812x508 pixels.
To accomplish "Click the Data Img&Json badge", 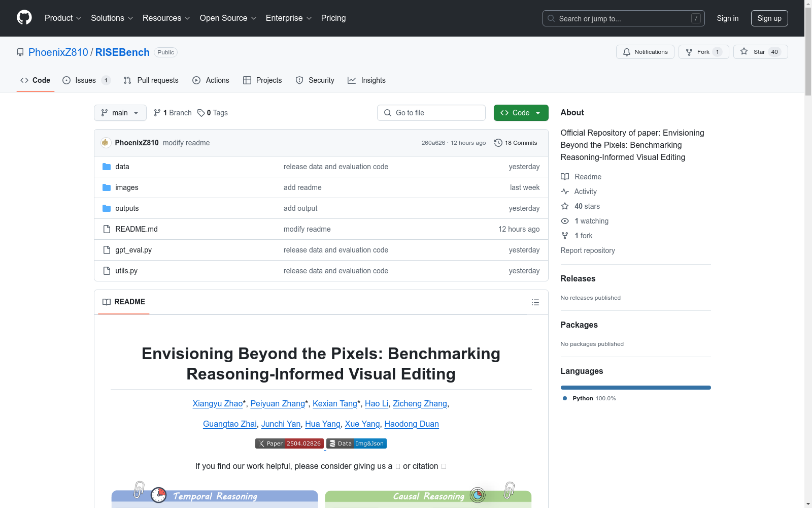I will 356,443.
